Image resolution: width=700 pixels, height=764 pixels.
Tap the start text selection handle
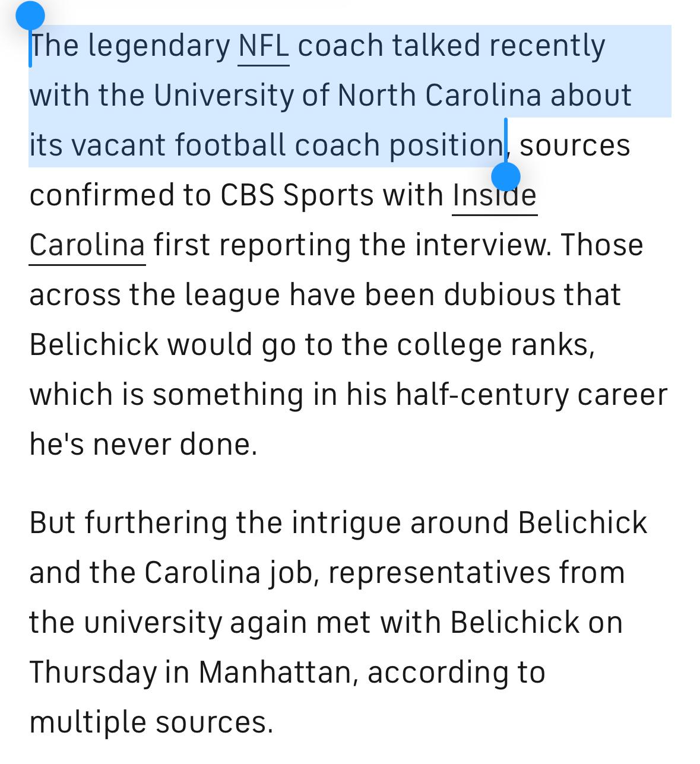(x=30, y=16)
